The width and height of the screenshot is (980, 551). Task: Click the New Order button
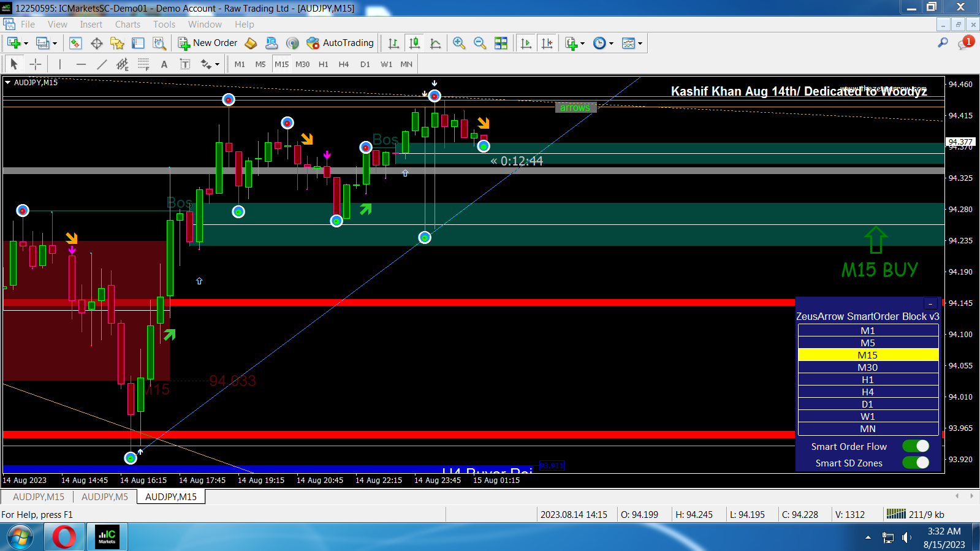(208, 43)
